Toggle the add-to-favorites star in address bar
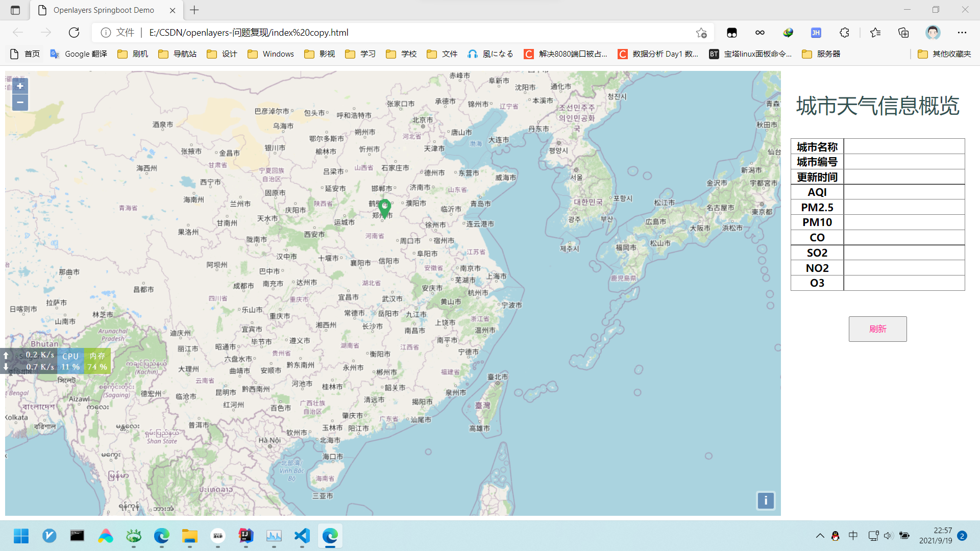The height and width of the screenshot is (551, 980). [x=702, y=32]
